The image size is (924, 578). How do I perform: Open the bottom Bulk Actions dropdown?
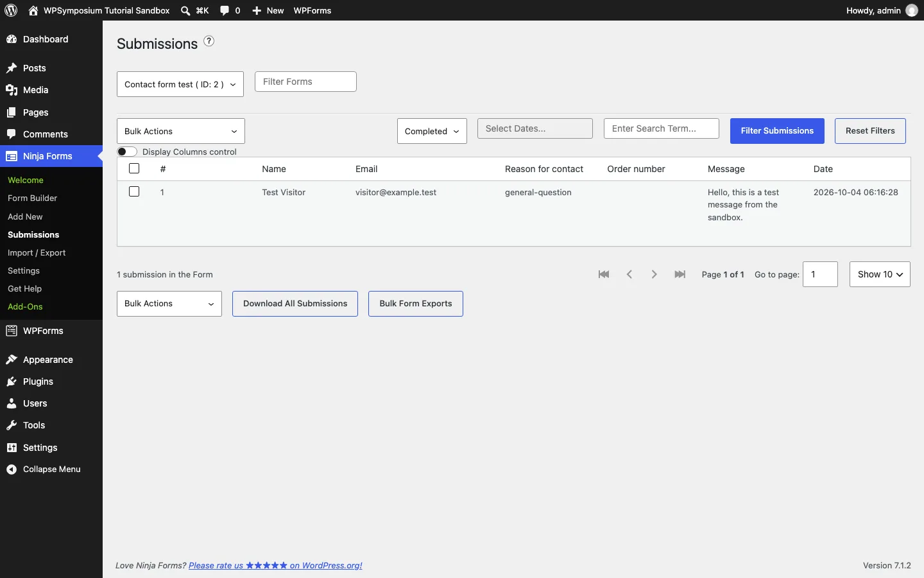pos(169,304)
